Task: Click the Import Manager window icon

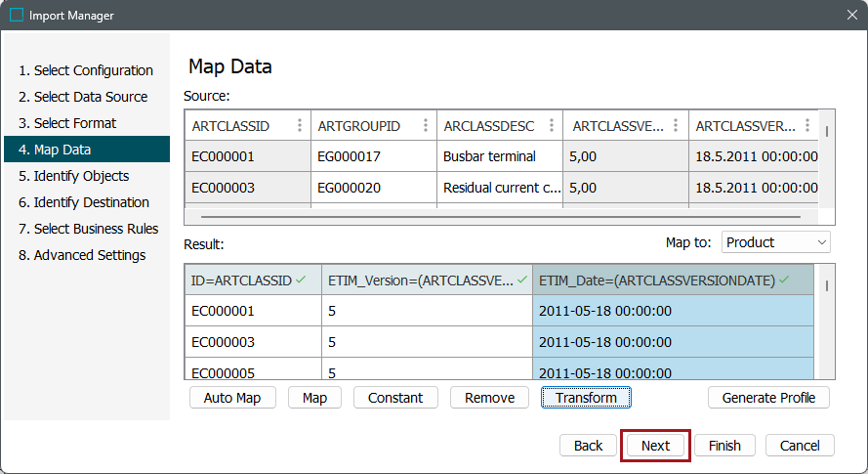Action: point(17,15)
